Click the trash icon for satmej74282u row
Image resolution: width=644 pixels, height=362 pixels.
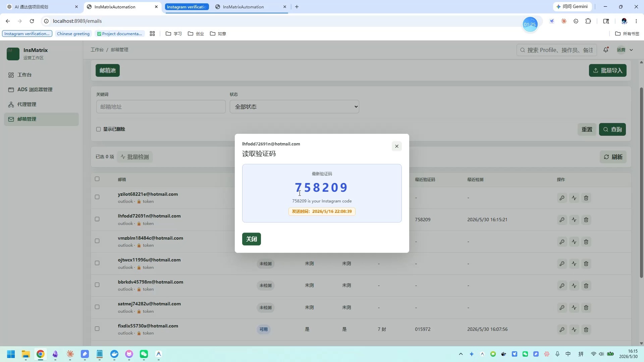(x=586, y=307)
